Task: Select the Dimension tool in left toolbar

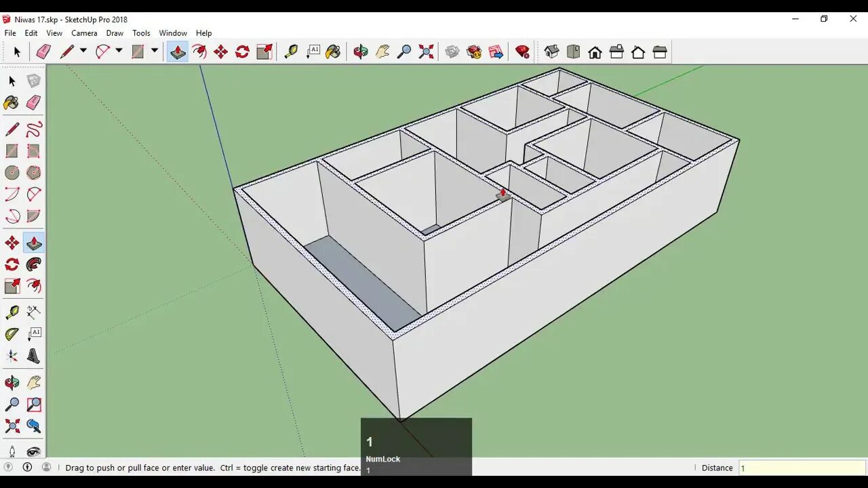Action: (x=33, y=312)
